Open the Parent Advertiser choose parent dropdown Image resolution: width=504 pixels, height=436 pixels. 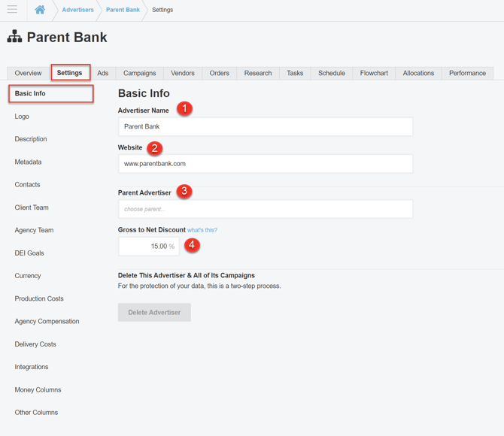tap(266, 209)
